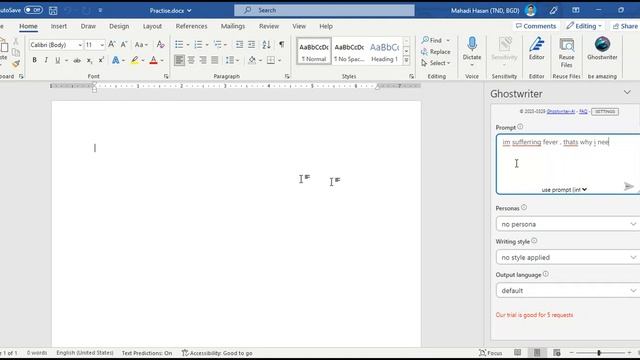Open the Layout tab
Image resolution: width=640 pixels, height=360 pixels.
(152, 26)
